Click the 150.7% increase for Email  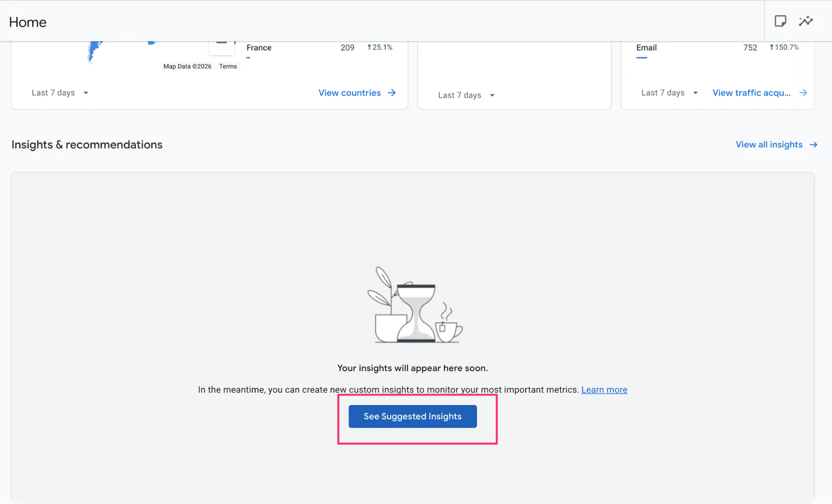[784, 47]
